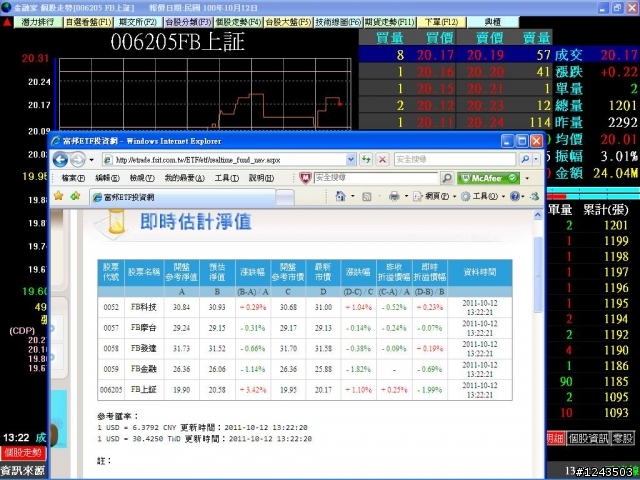Stop loading with the red X icon

tap(382, 159)
